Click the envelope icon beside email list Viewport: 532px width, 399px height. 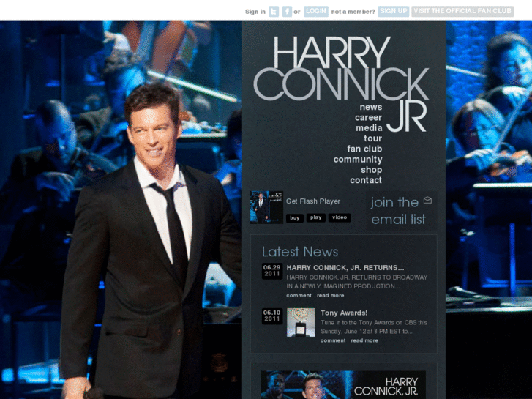pyautogui.click(x=427, y=201)
